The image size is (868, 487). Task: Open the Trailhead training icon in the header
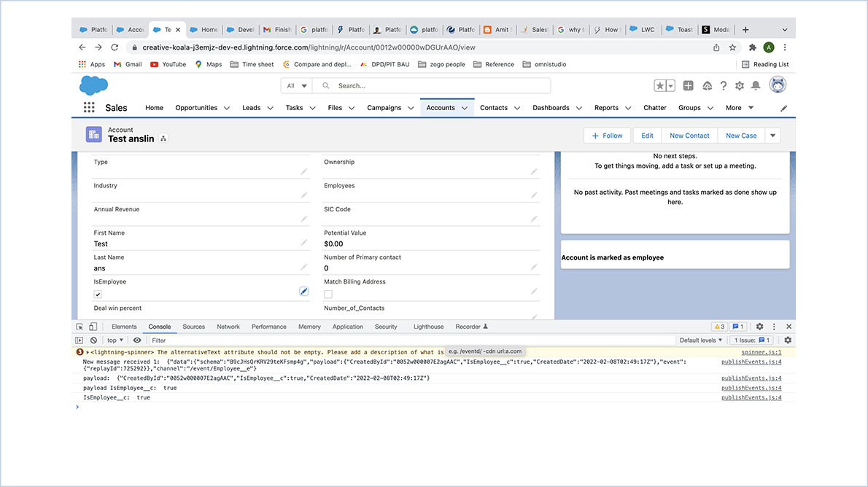[706, 85]
